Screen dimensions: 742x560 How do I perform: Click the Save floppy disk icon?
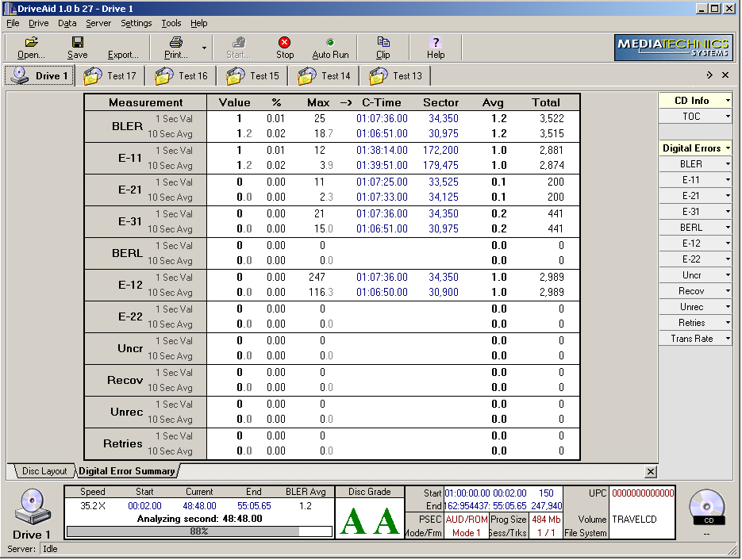coord(78,42)
